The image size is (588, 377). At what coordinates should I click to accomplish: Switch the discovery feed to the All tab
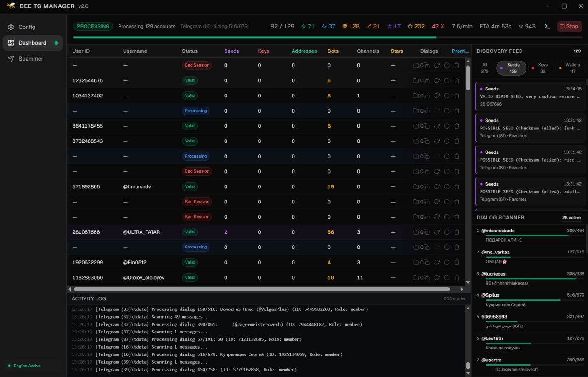coord(485,68)
